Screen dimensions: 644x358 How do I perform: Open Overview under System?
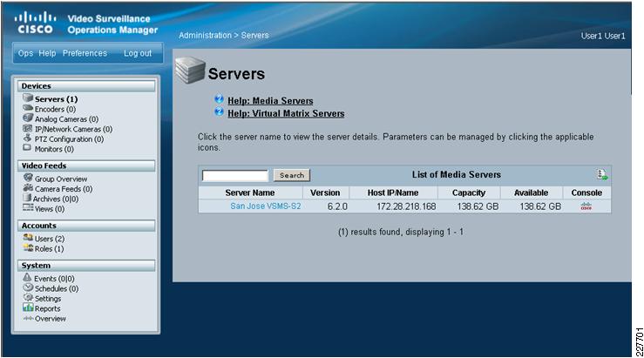pyautogui.click(x=50, y=319)
